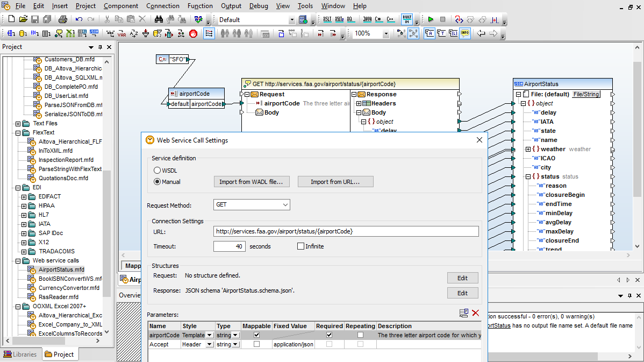
Task: Expand the Text Files folder
Action: tap(18, 123)
